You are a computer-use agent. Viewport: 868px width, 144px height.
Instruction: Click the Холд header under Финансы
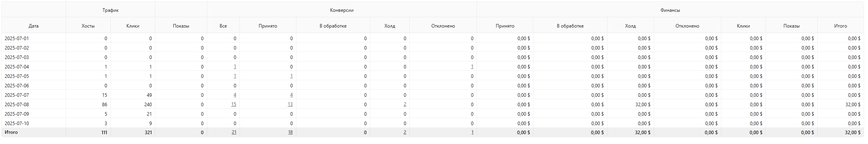pos(630,26)
